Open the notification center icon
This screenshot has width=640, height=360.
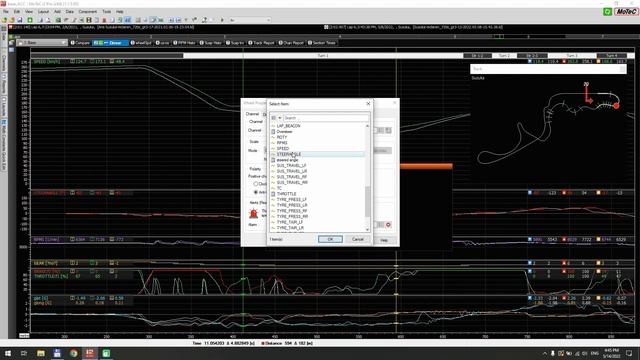pos(629,353)
